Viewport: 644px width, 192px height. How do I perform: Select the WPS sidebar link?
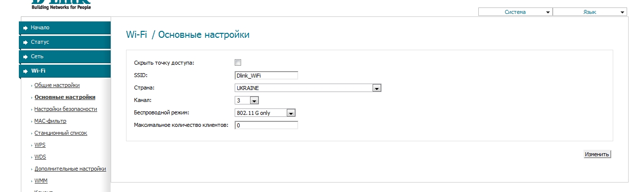point(40,145)
